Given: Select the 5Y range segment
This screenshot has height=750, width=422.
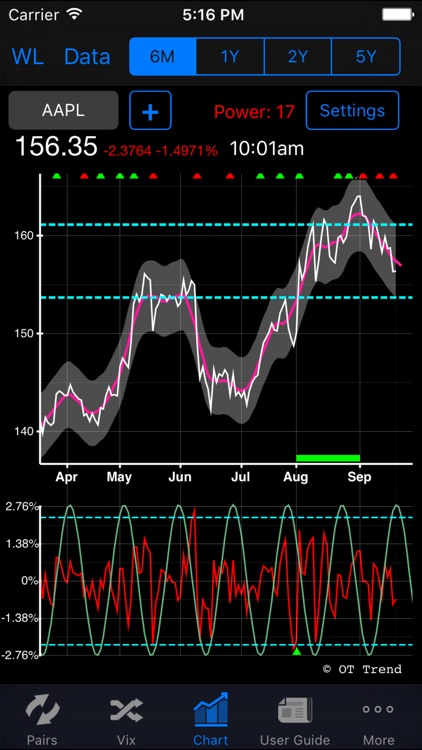Looking at the screenshot, I should pos(366,56).
